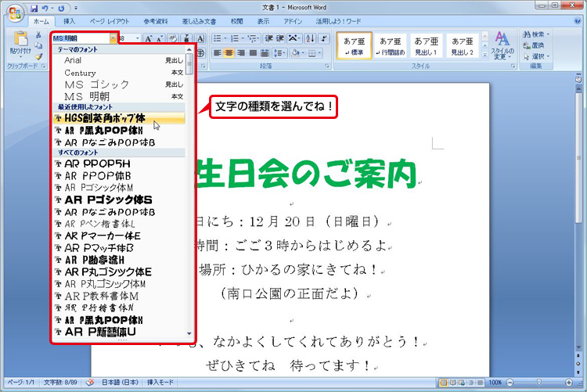This screenshot has width=587, height=392.
Task: Open the Paragraph group dialog launcher
Action: coord(327,66)
